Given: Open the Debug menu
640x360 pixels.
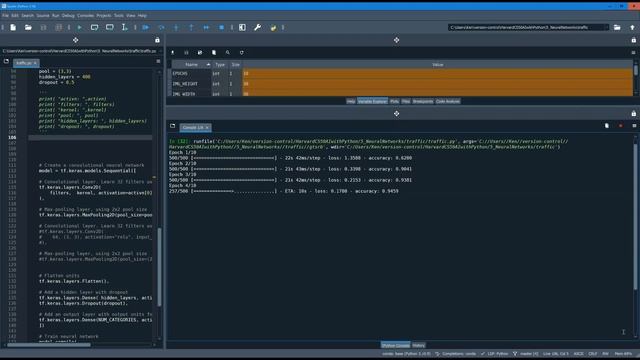Looking at the screenshot, I should point(68,16).
